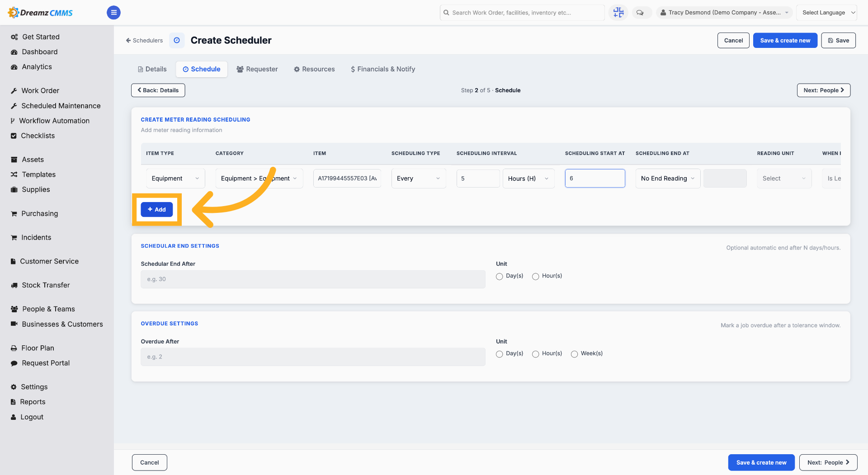868x475 pixels.
Task: Click the Supplies suitcase icon
Action: click(14, 189)
